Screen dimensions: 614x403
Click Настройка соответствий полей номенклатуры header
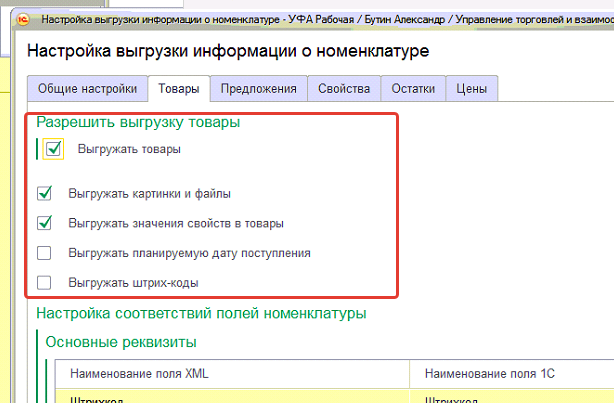coord(201,314)
